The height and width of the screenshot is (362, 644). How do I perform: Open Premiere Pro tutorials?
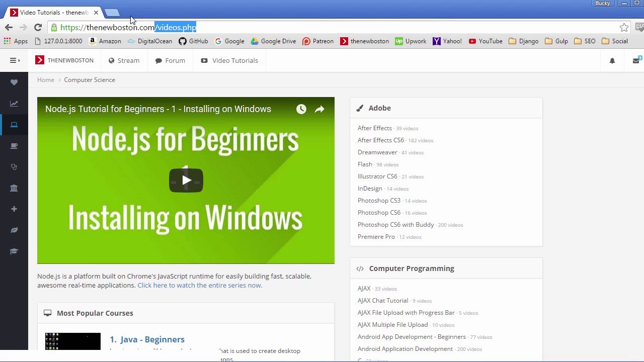click(x=376, y=237)
